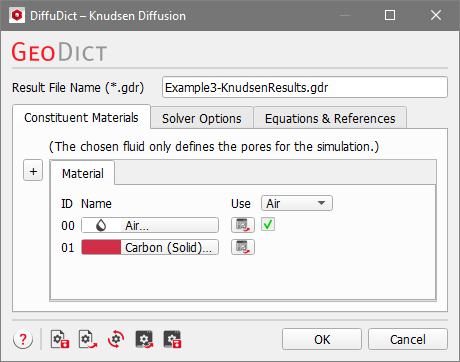Select the inner Material tab
The height and width of the screenshot is (362, 460).
click(x=83, y=173)
